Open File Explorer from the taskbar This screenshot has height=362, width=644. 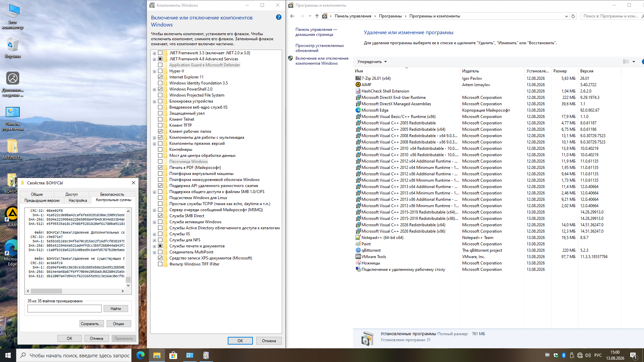(x=157, y=355)
